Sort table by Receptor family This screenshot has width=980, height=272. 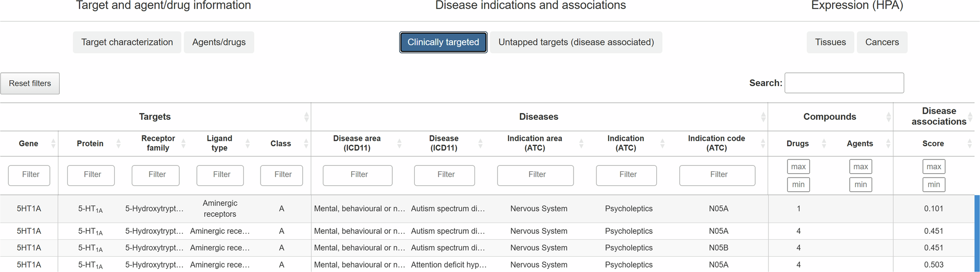pyautogui.click(x=183, y=144)
